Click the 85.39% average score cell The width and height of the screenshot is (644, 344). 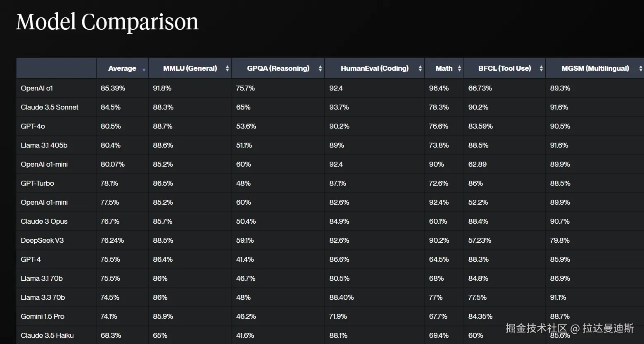click(x=113, y=88)
